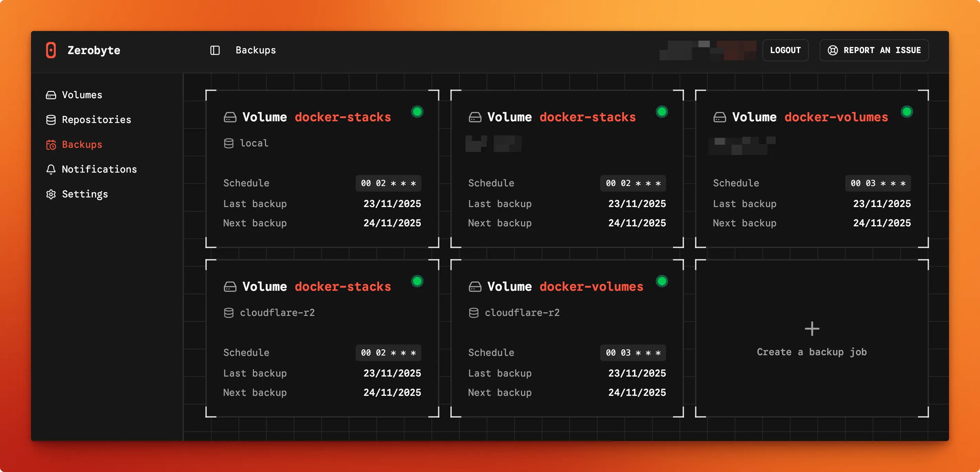Open Settings via the gear icon
The height and width of the screenshot is (472, 980).
pyautogui.click(x=51, y=194)
